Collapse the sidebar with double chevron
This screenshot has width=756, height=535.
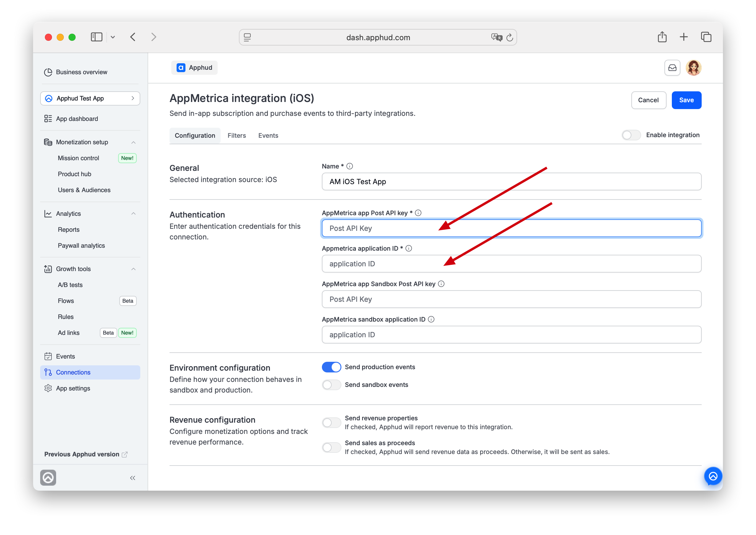(x=133, y=478)
